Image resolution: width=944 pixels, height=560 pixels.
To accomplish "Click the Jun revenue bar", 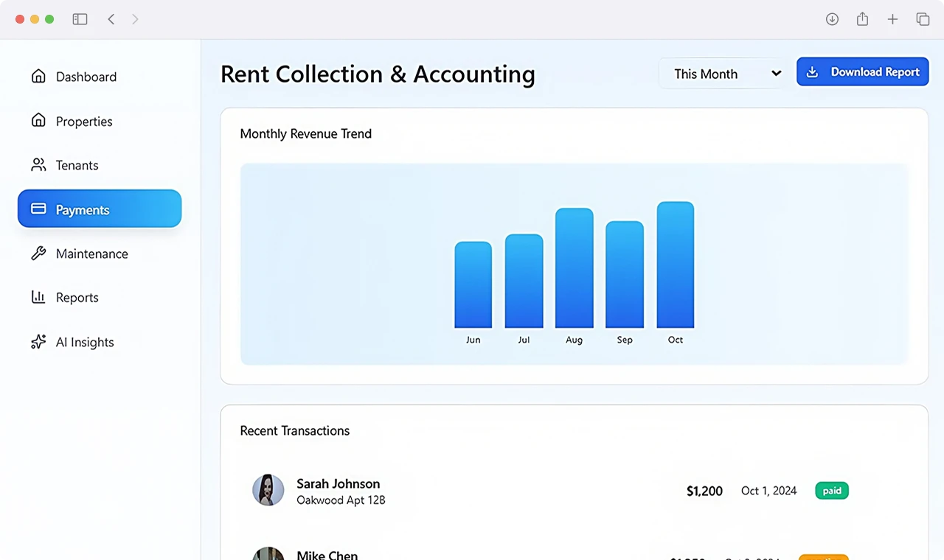I will 473,284.
